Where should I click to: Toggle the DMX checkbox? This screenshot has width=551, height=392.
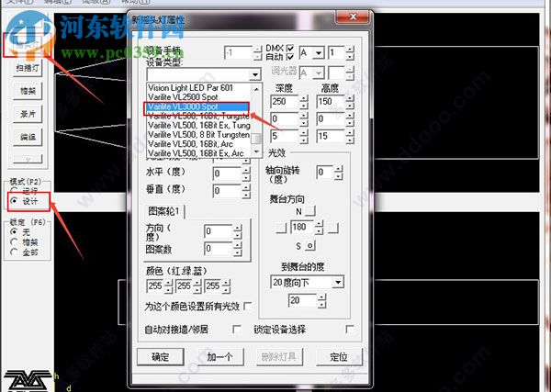pyautogui.click(x=290, y=48)
